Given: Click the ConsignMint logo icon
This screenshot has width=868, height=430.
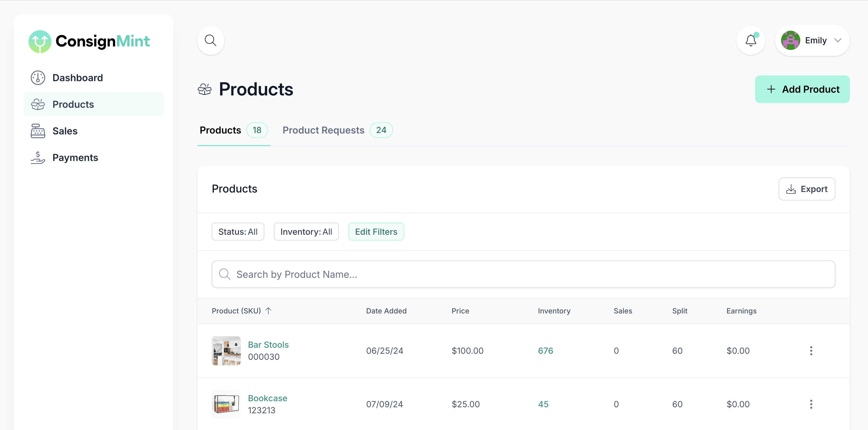Looking at the screenshot, I should (x=40, y=41).
